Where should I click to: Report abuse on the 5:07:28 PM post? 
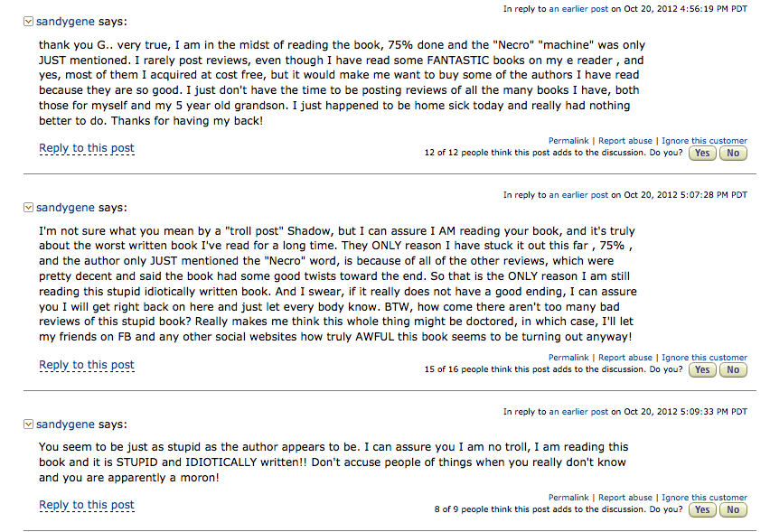625,358
